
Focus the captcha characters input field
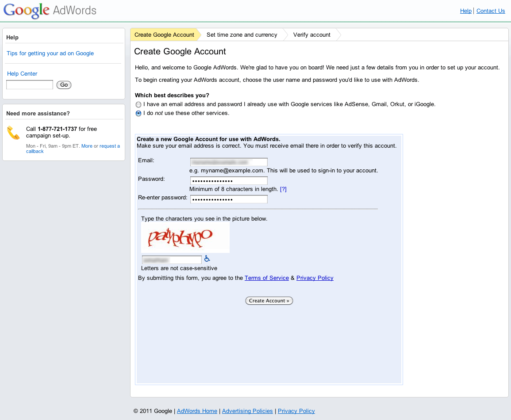[x=172, y=260]
